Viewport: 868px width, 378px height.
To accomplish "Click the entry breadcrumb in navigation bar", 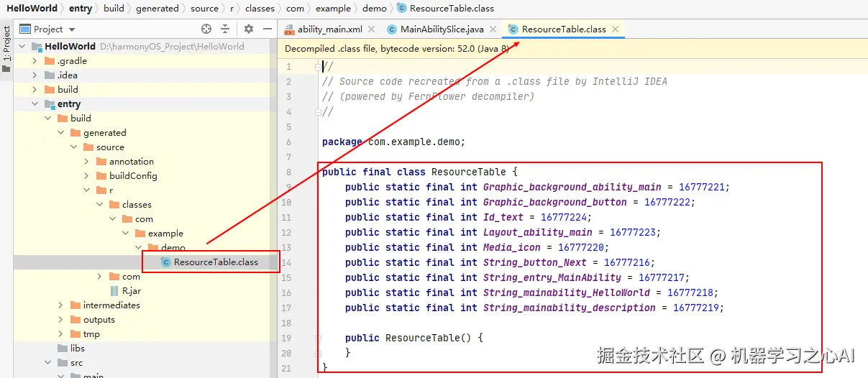I will click(81, 9).
